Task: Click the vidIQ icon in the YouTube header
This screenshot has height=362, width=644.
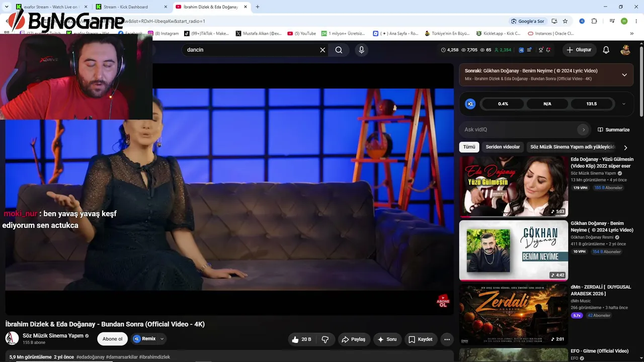Action: [521, 50]
